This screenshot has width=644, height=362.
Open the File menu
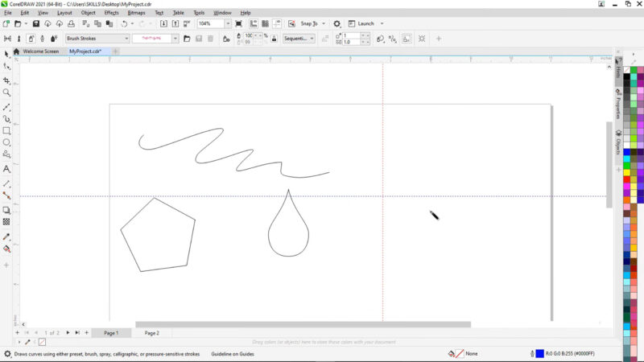[x=8, y=13]
